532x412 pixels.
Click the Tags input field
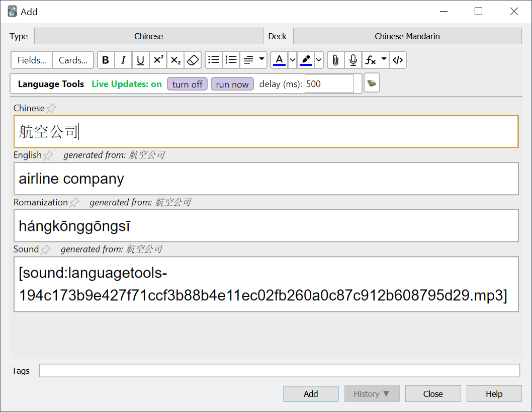280,370
